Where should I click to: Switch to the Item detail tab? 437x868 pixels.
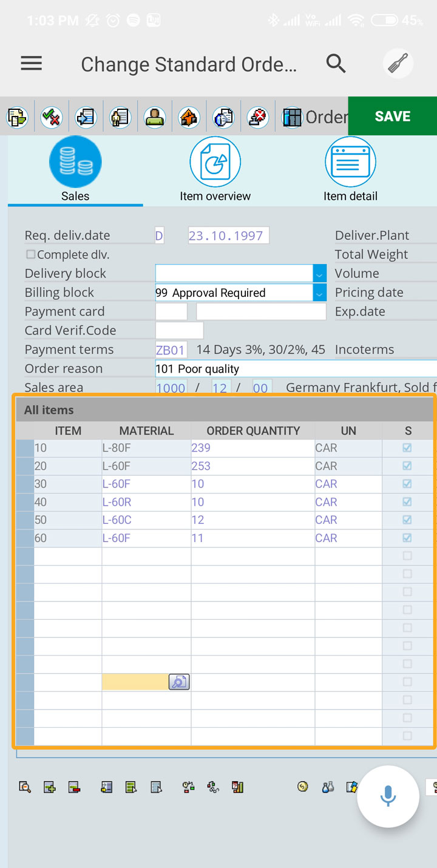350,171
